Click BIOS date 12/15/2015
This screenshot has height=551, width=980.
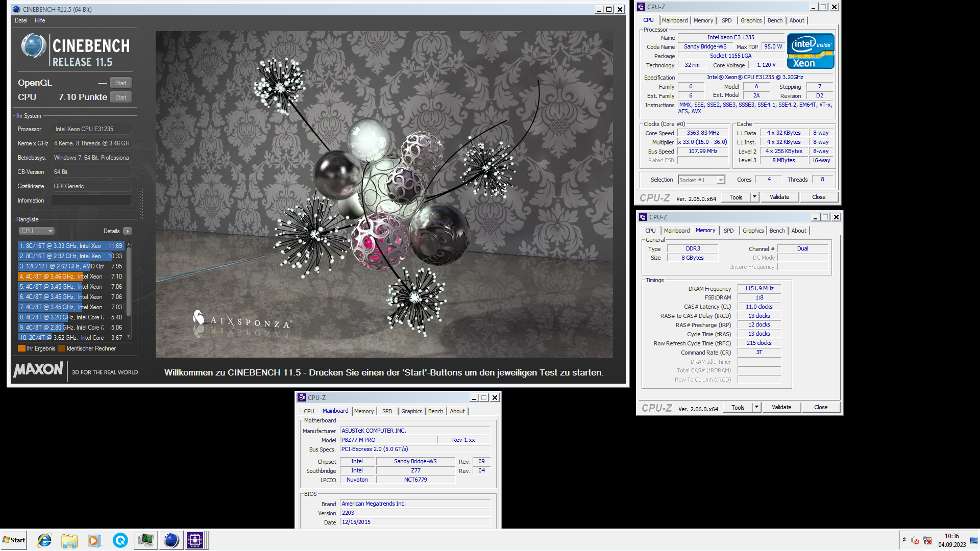click(415, 522)
